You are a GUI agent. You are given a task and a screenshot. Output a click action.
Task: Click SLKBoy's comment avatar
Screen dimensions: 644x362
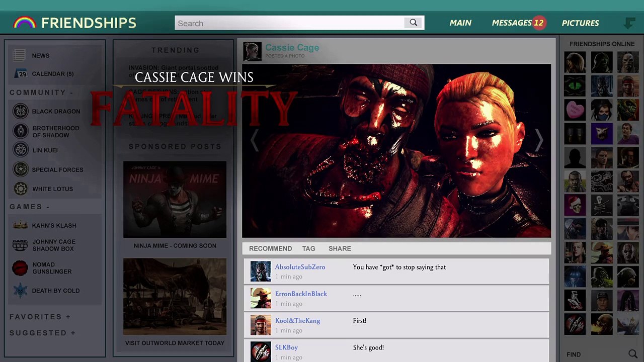[261, 352]
